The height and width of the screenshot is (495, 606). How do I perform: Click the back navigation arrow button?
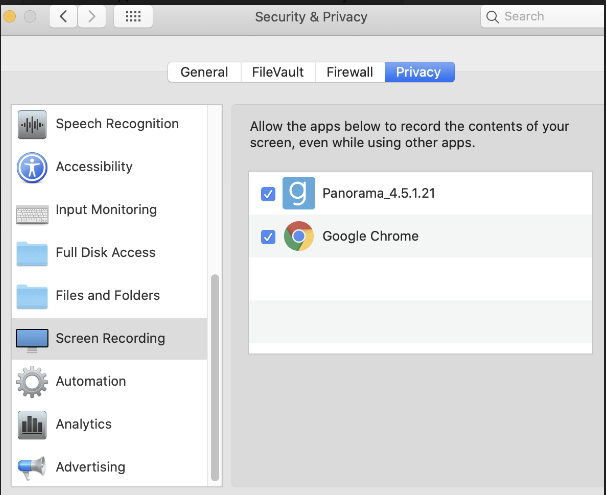pyautogui.click(x=63, y=17)
